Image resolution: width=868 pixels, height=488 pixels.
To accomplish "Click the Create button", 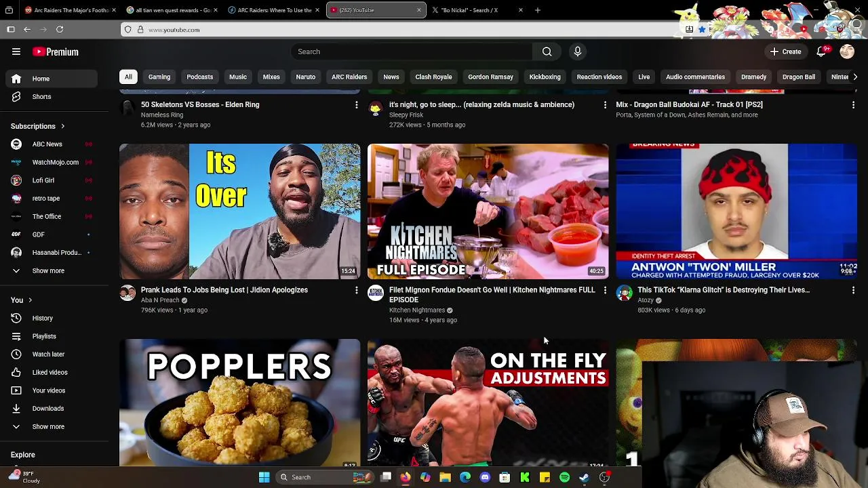I will [785, 52].
